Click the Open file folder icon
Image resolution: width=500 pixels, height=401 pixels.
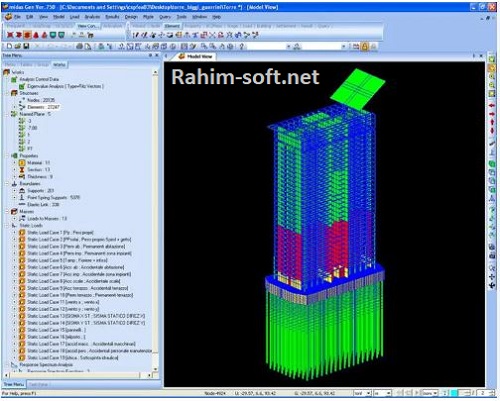click(18, 46)
